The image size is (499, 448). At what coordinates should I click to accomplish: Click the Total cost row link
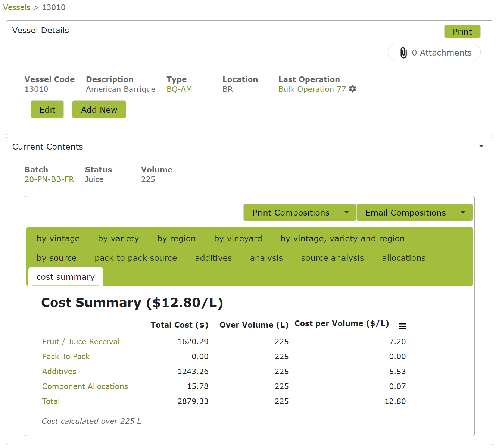coord(51,401)
